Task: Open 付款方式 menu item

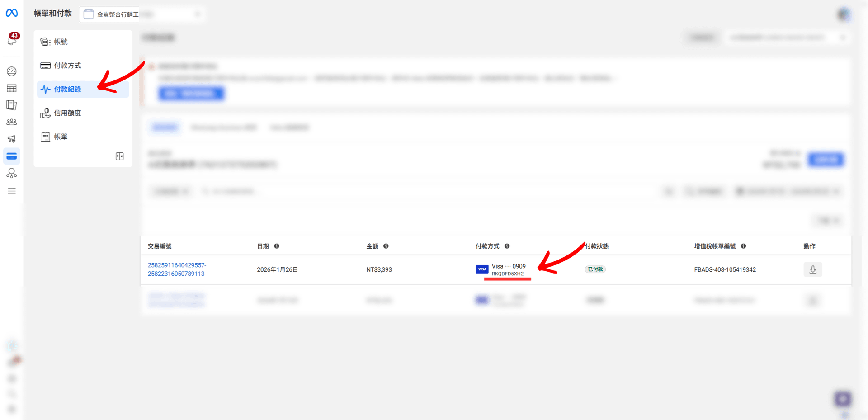Action: click(x=67, y=66)
